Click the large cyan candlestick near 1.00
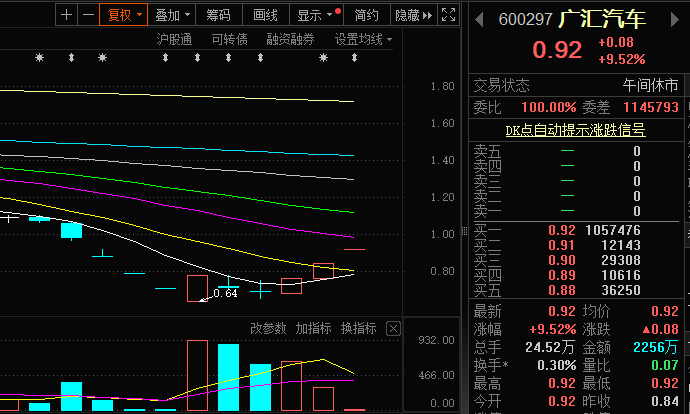 coord(71,231)
